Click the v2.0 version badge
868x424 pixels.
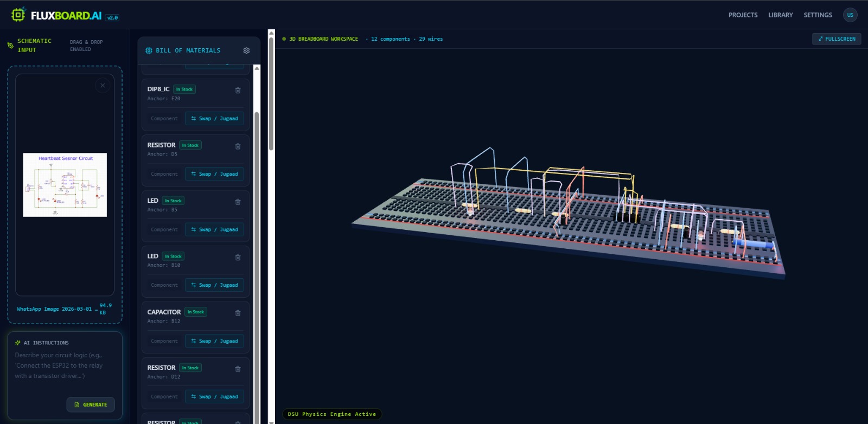pyautogui.click(x=112, y=17)
